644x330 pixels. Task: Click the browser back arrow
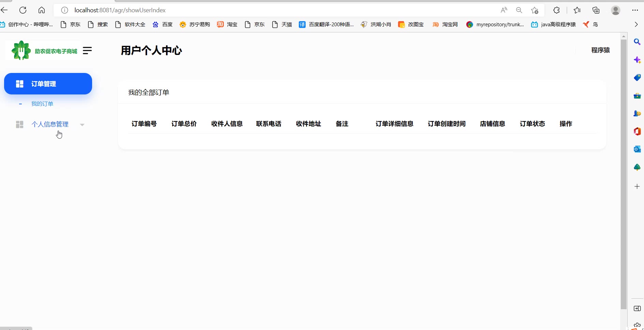[x=4, y=10]
